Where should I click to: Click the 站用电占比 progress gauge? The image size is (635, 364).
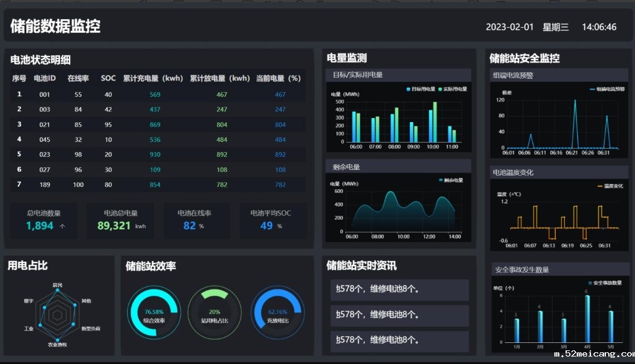pyautogui.click(x=215, y=313)
